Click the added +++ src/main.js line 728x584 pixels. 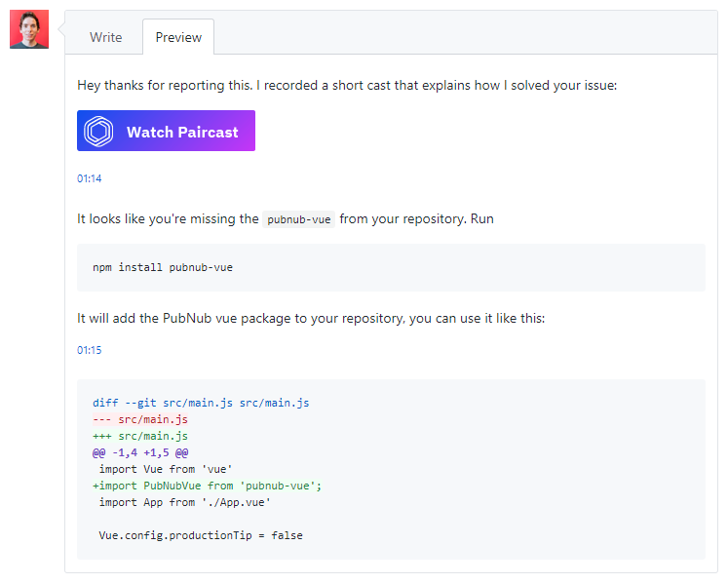pos(140,436)
